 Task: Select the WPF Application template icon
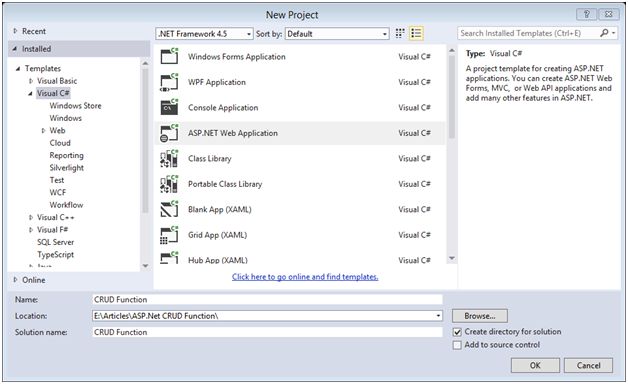click(x=169, y=82)
